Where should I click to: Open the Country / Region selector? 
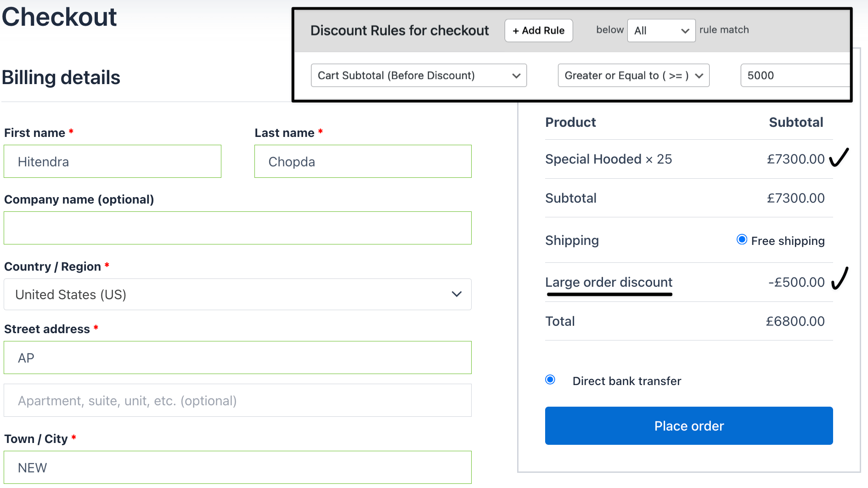(237, 295)
